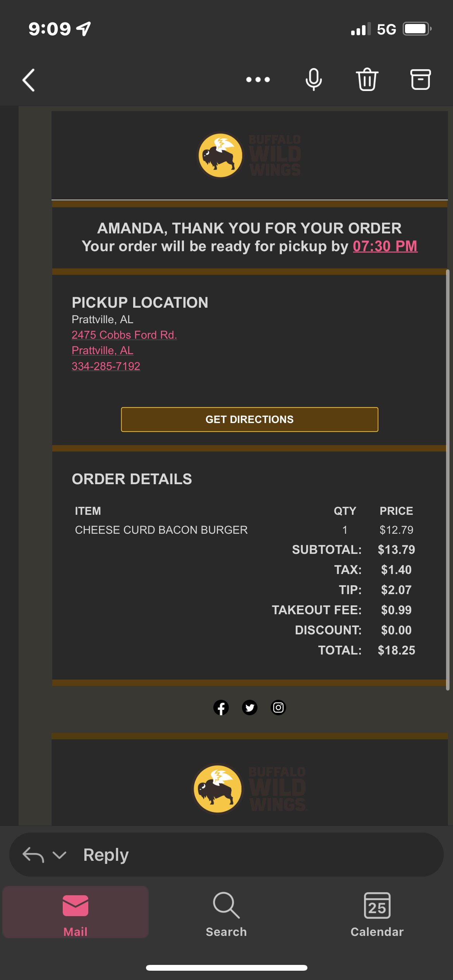Delete email with trash icon

[x=367, y=79]
